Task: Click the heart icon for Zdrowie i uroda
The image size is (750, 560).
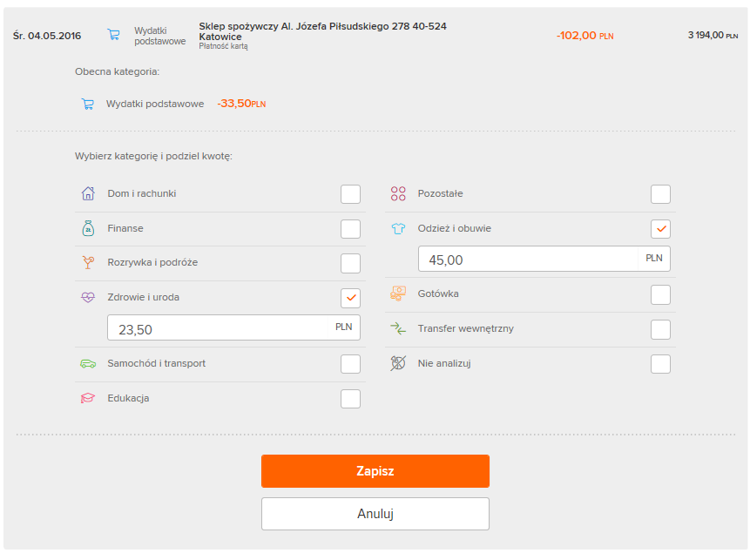Action: click(x=87, y=297)
